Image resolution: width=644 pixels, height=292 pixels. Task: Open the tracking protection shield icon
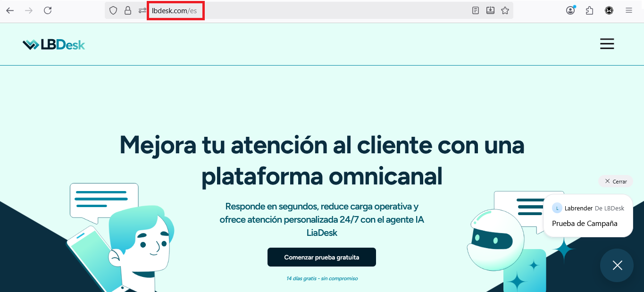click(113, 10)
